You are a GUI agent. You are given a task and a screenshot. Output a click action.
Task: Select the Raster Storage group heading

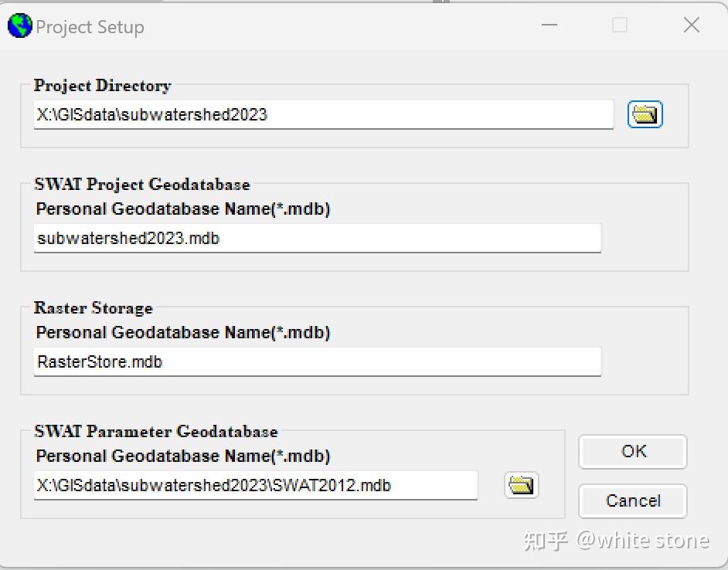[94, 308]
